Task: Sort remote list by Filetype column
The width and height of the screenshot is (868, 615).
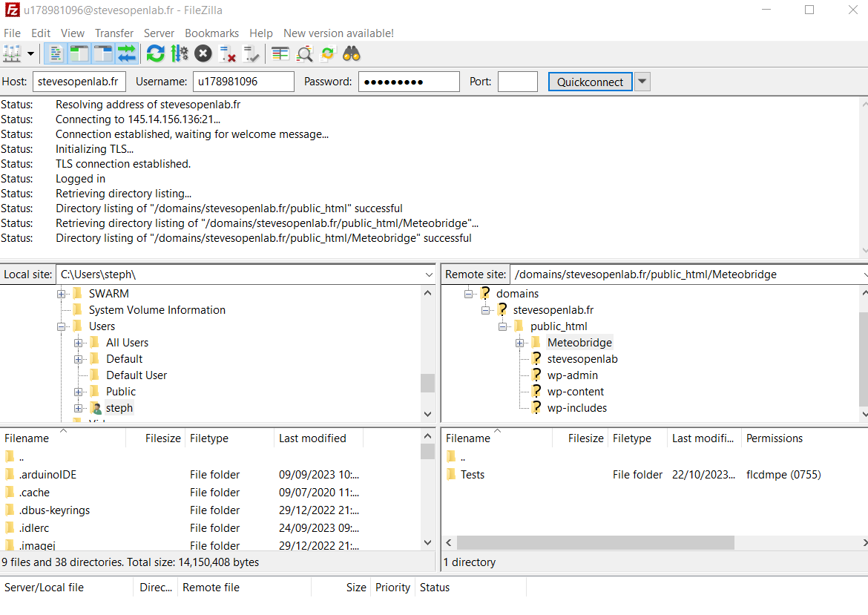Action: pos(638,438)
